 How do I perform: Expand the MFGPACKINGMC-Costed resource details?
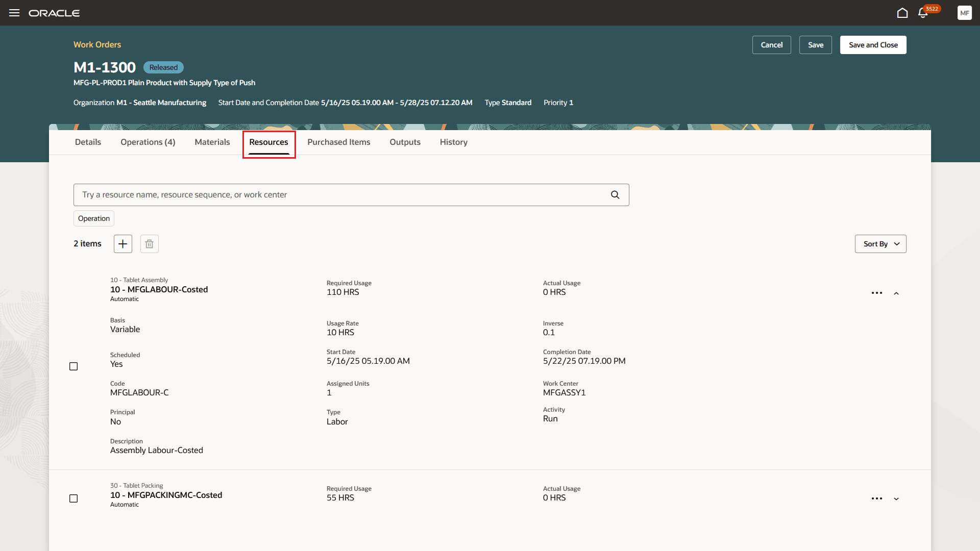[896, 499]
